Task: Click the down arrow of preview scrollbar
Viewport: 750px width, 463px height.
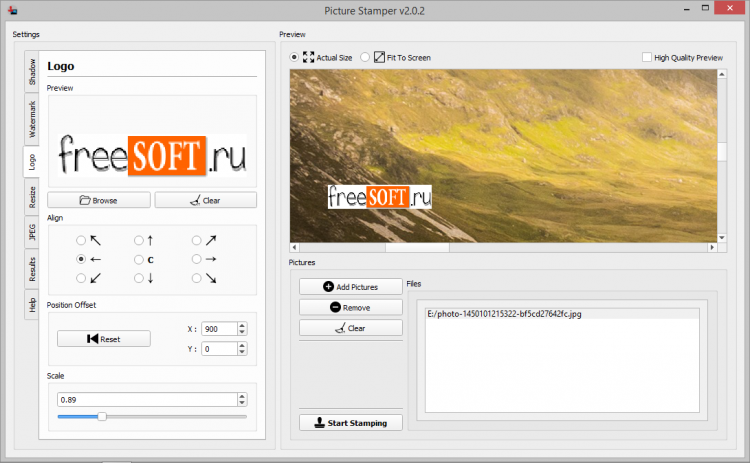Action: coord(722,238)
